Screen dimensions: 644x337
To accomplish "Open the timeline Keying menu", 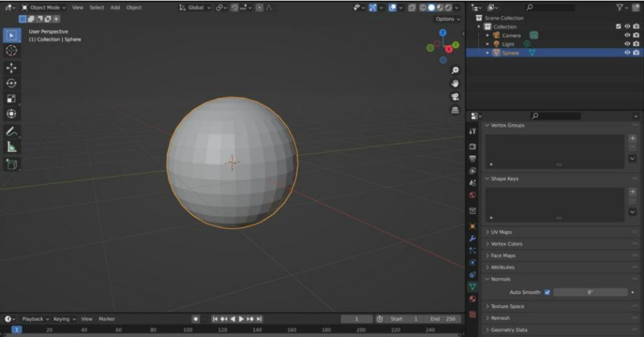I will tap(64, 319).
